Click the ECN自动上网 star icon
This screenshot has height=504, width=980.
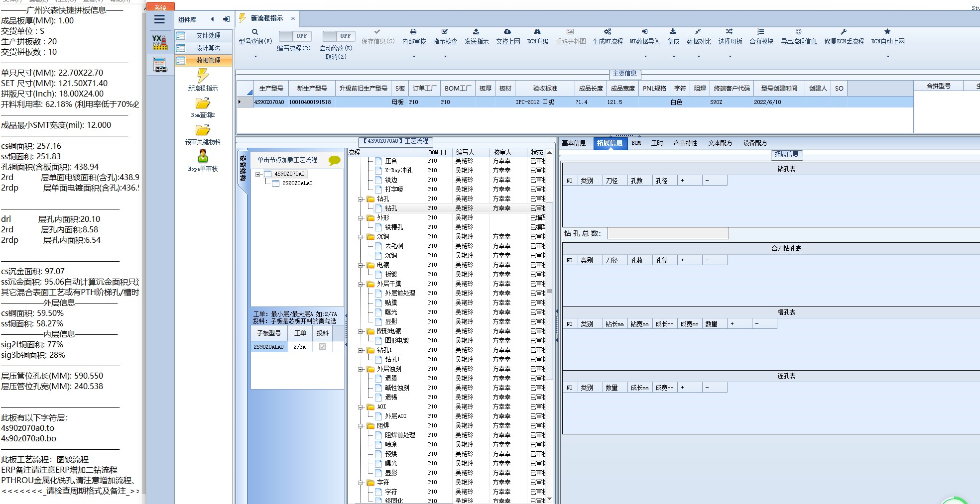click(x=887, y=32)
